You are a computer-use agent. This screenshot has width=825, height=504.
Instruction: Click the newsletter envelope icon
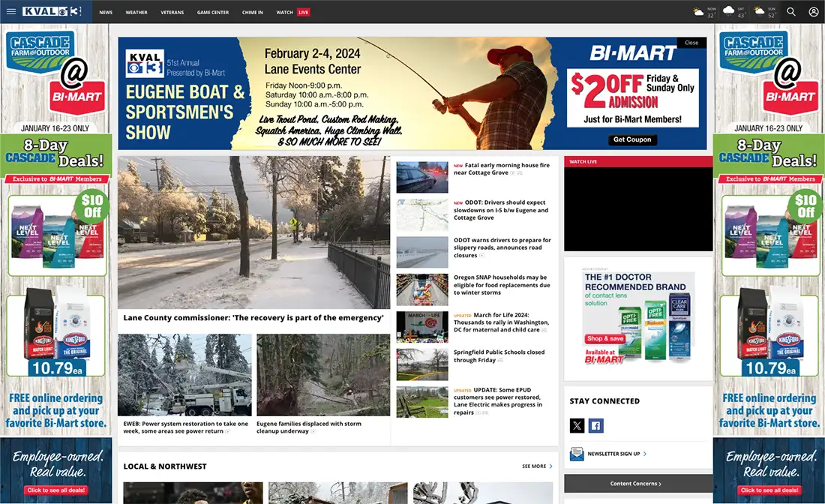click(x=577, y=454)
